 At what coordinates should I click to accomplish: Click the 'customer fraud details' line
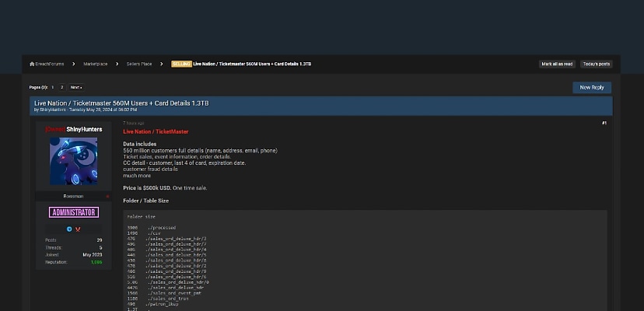[150, 169]
